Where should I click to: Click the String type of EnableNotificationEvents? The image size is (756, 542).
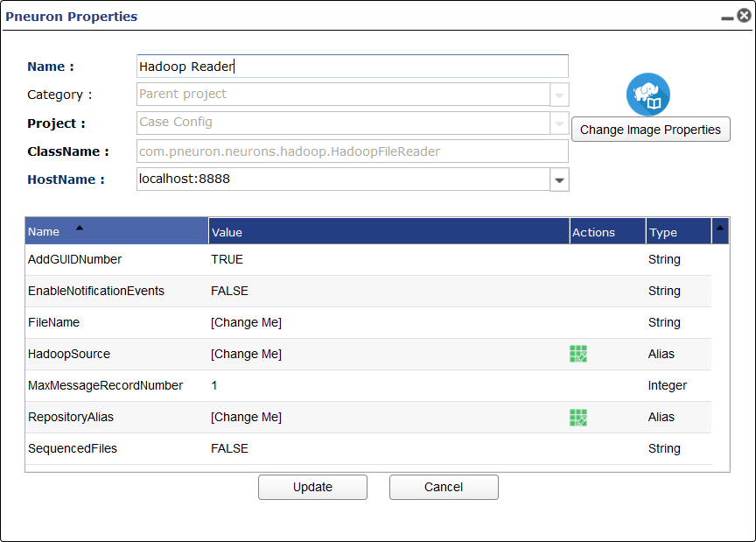point(664,291)
